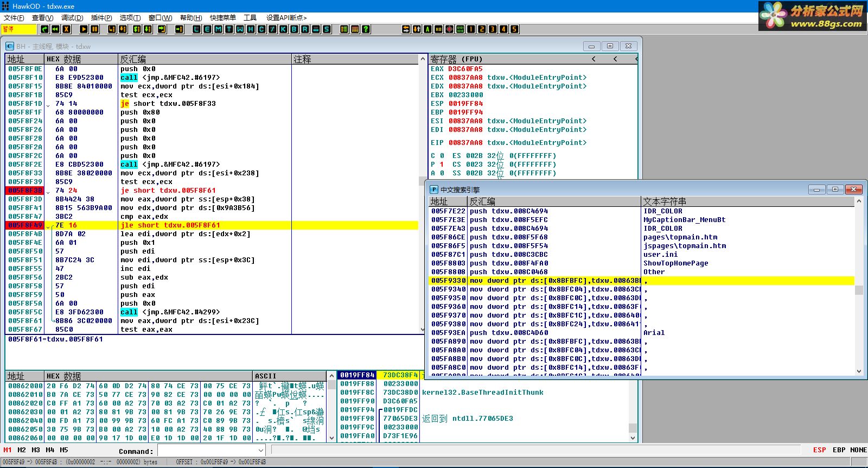
Task: Select highlighted 005F9330 row in search window
Action: pyautogui.click(x=642, y=281)
